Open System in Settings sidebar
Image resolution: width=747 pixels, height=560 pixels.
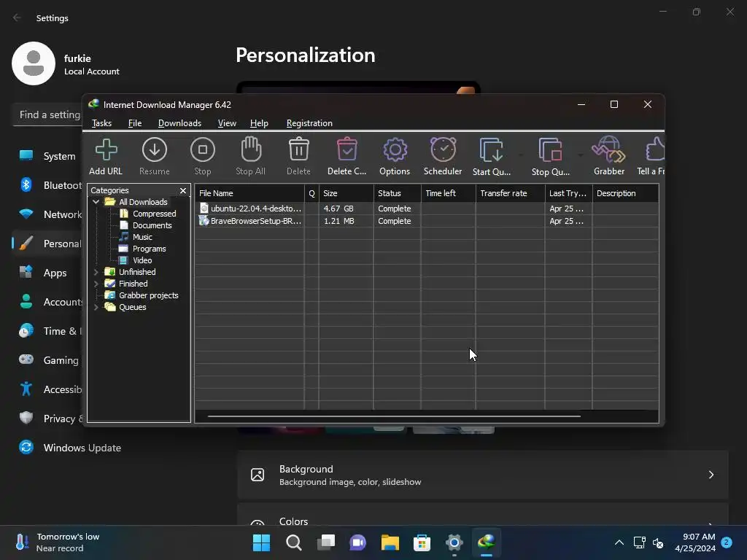tap(47, 156)
